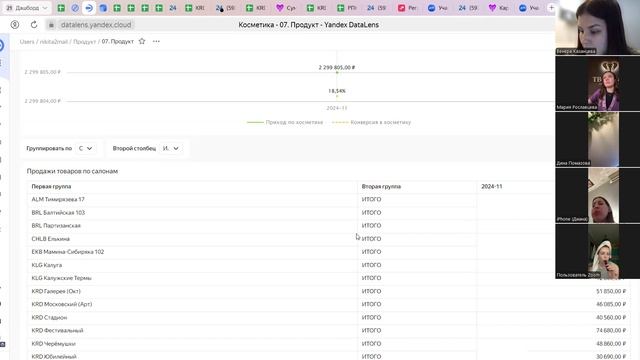Select Мария Рославцева's Zoom video thumbnail
The width and height of the screenshot is (640, 360).
pyautogui.click(x=598, y=83)
